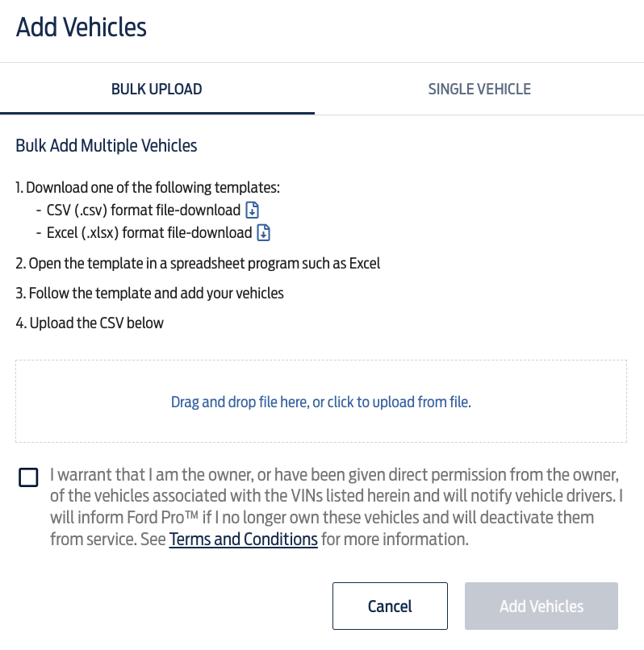Open the Terms and Conditions link
Screen dimensions: 644x650
click(243, 540)
